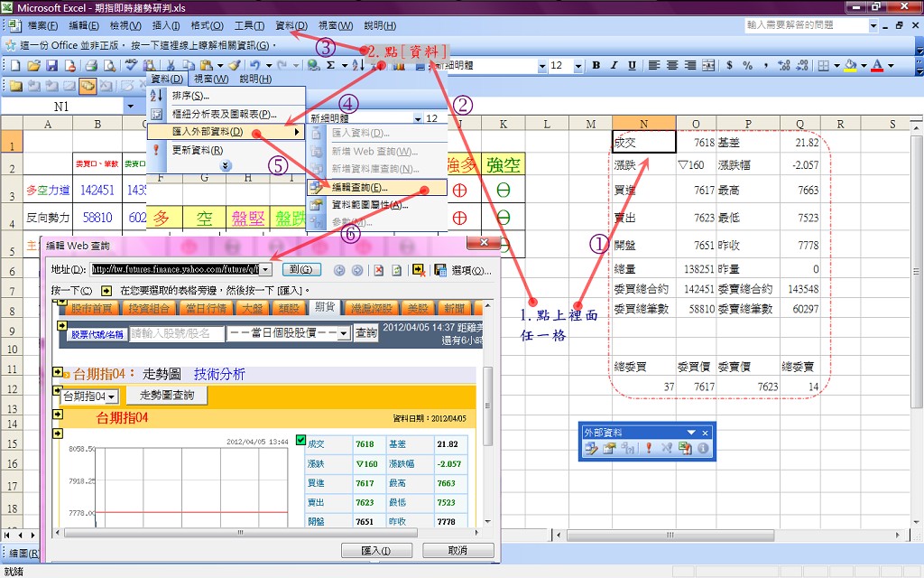Expand Name Box dropdown next to N1
The width and height of the screenshot is (924, 578).
pos(131,107)
